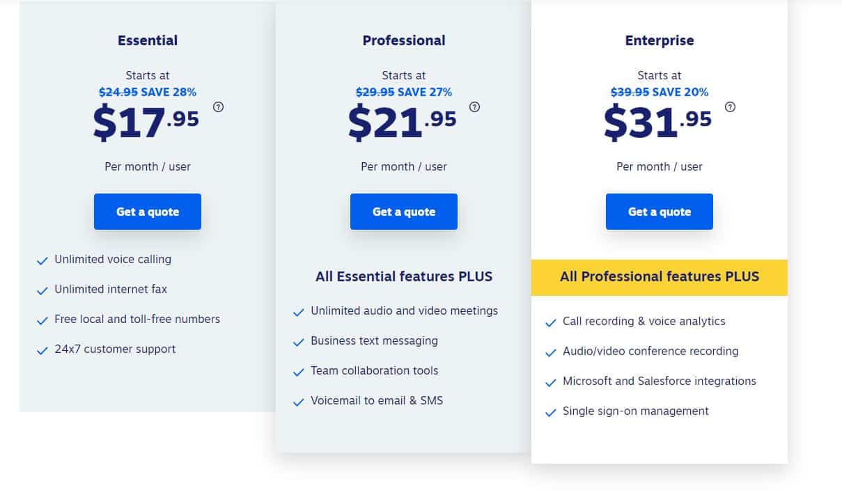Click the Unlimited internet fax feature
The image size is (842, 504).
click(111, 290)
